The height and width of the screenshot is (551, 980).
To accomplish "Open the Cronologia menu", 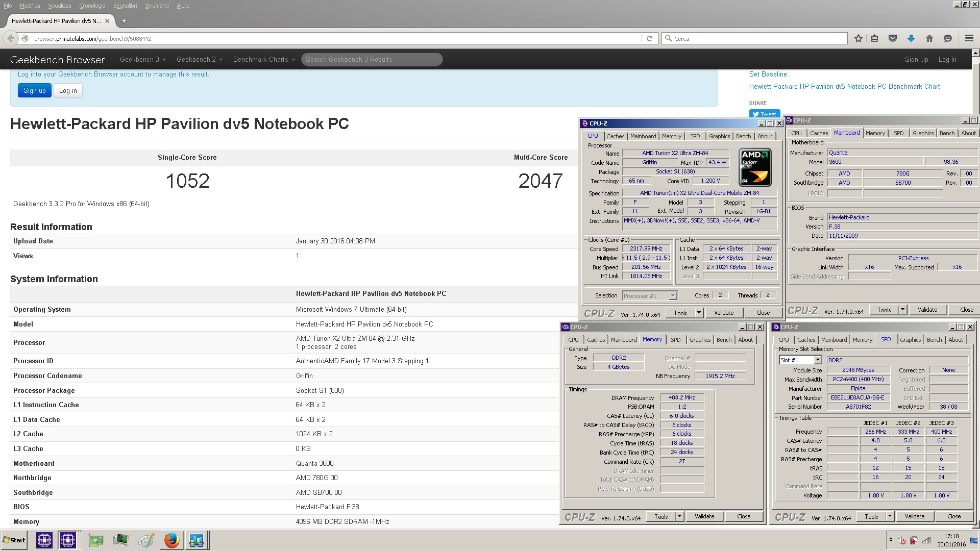I will point(92,6).
